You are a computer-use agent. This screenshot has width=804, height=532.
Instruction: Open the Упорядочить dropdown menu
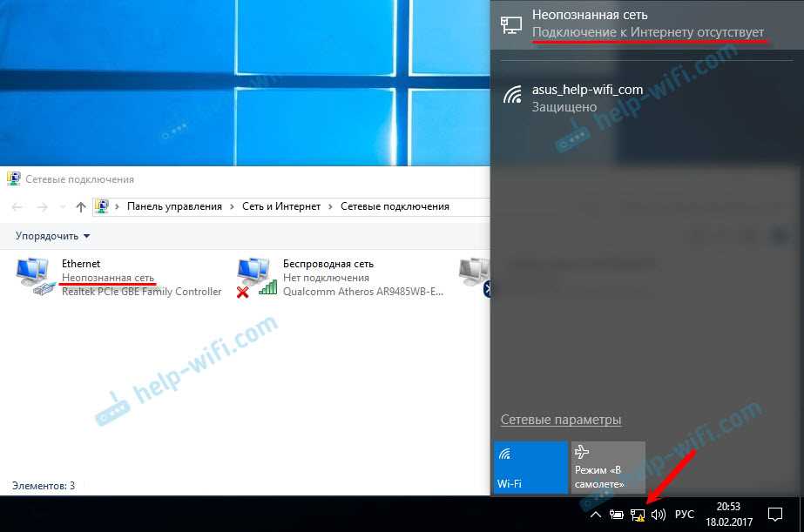(x=53, y=236)
